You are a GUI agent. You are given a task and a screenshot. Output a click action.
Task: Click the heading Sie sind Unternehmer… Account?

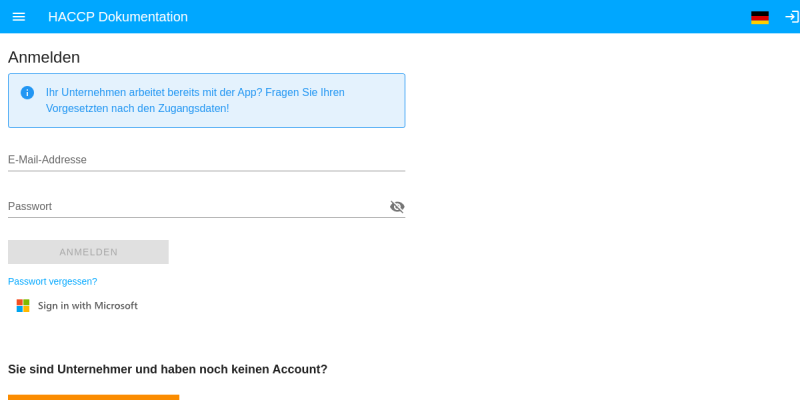pos(168,369)
